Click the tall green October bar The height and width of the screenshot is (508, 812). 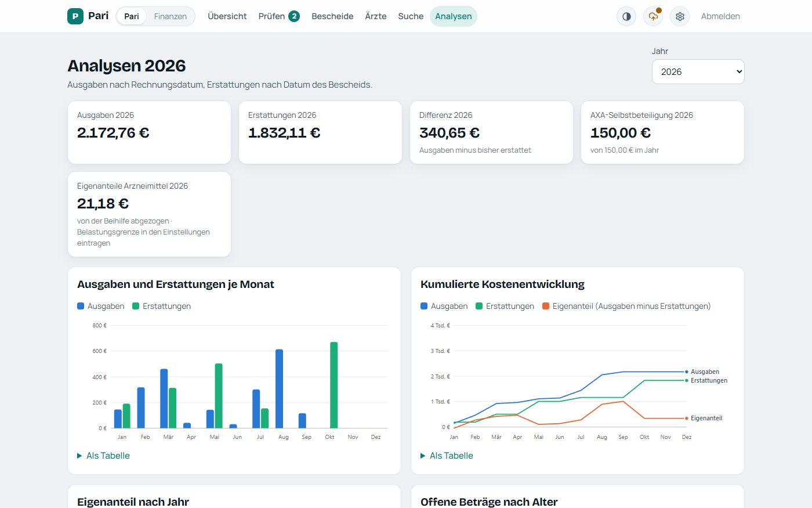click(333, 385)
